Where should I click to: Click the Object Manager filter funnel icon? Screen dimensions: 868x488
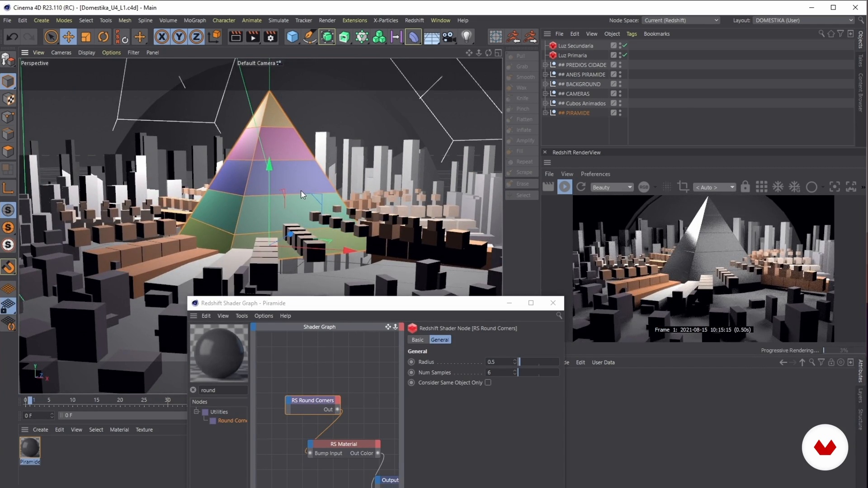840,34
